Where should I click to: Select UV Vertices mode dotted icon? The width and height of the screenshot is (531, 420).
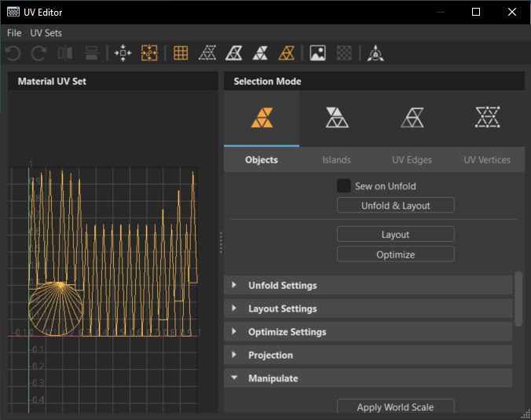point(487,118)
